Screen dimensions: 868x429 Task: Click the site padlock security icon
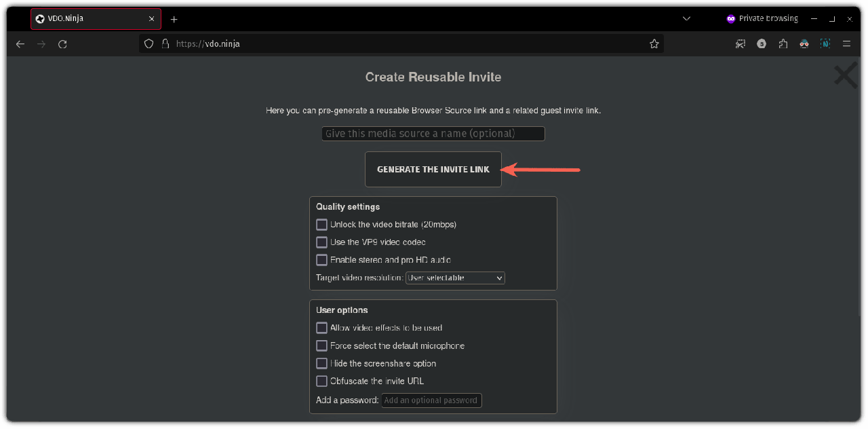[165, 44]
